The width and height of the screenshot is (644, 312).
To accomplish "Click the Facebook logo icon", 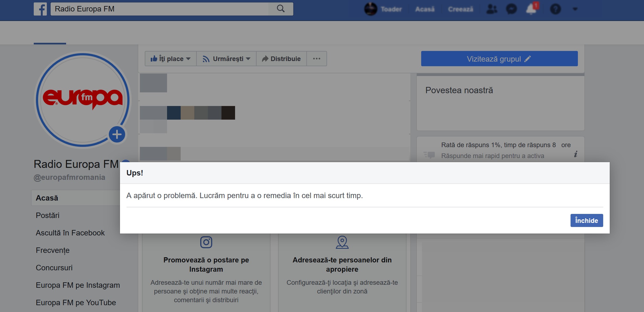I will [x=40, y=9].
